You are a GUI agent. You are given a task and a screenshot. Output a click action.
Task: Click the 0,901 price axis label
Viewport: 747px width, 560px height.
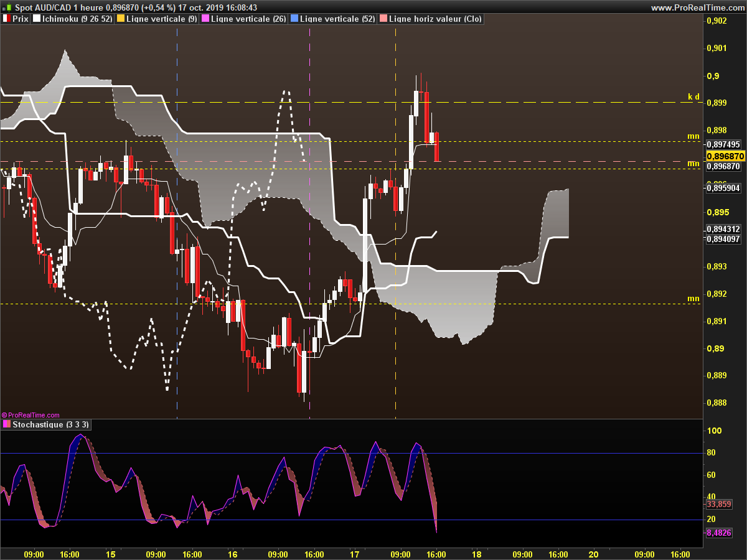717,48
